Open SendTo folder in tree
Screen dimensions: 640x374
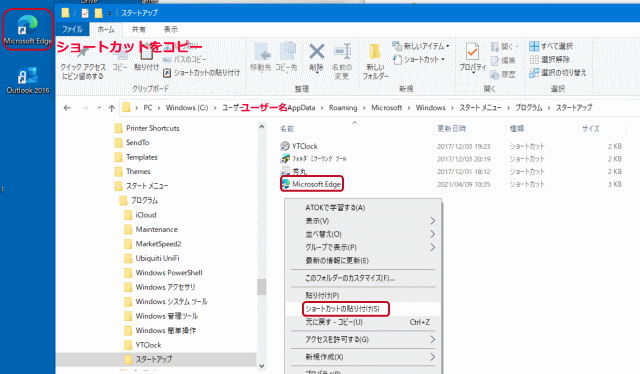(132, 142)
